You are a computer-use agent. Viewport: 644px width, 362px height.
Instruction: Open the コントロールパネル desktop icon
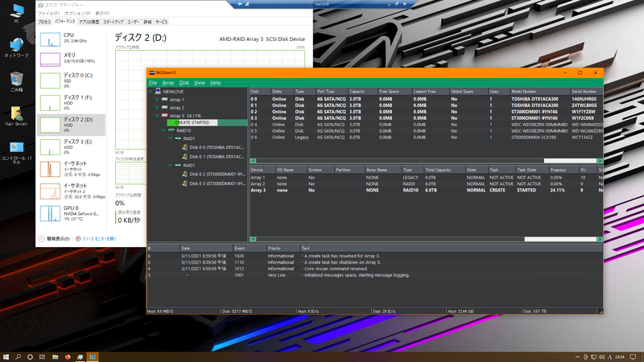(x=16, y=149)
